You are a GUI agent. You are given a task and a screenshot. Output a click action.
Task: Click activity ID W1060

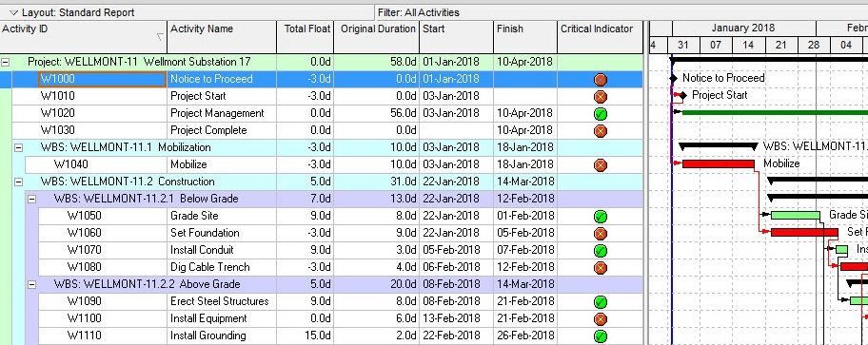84,233
